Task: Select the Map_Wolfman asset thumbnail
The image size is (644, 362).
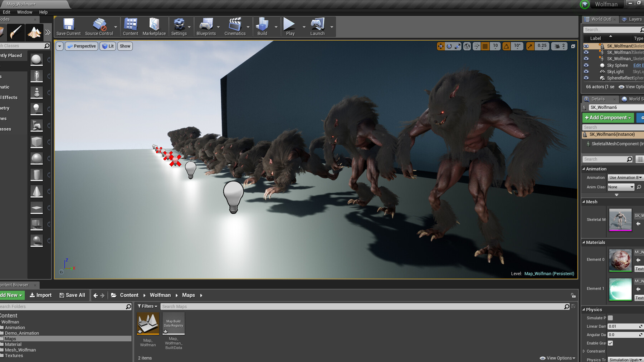Action: (x=148, y=323)
